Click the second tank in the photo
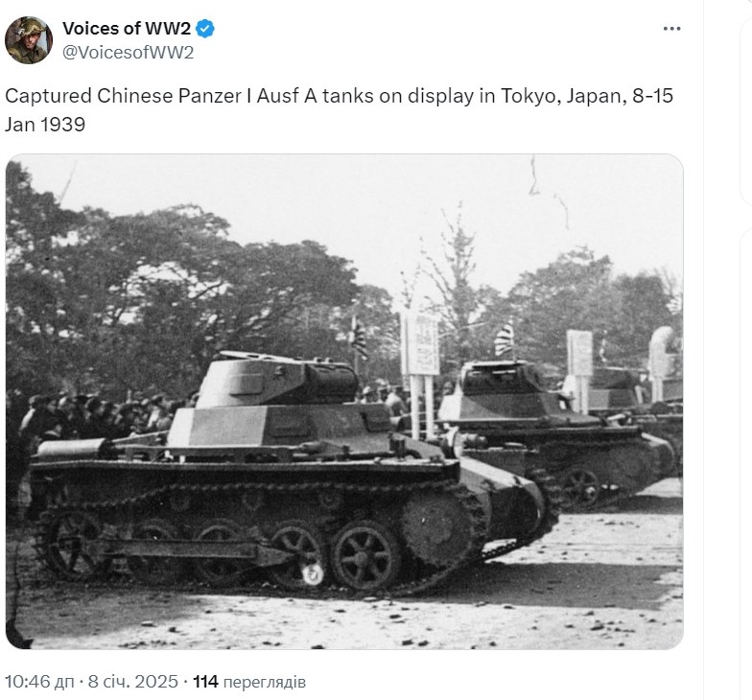This screenshot has height=700, width=752. (556, 432)
